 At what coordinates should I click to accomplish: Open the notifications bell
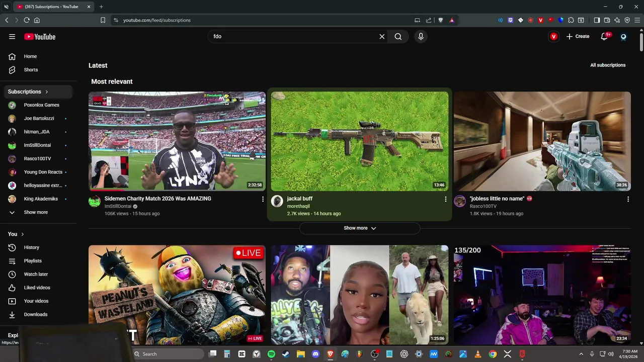605,36
